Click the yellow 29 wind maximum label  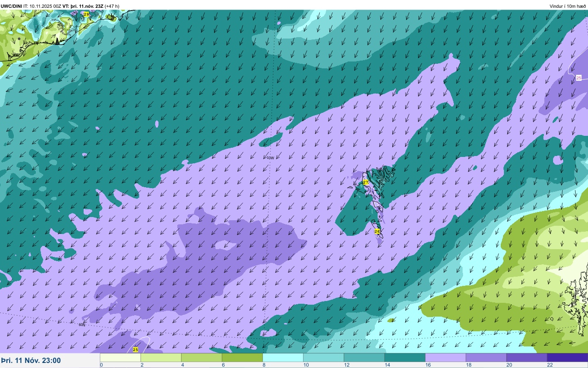coord(86,15)
